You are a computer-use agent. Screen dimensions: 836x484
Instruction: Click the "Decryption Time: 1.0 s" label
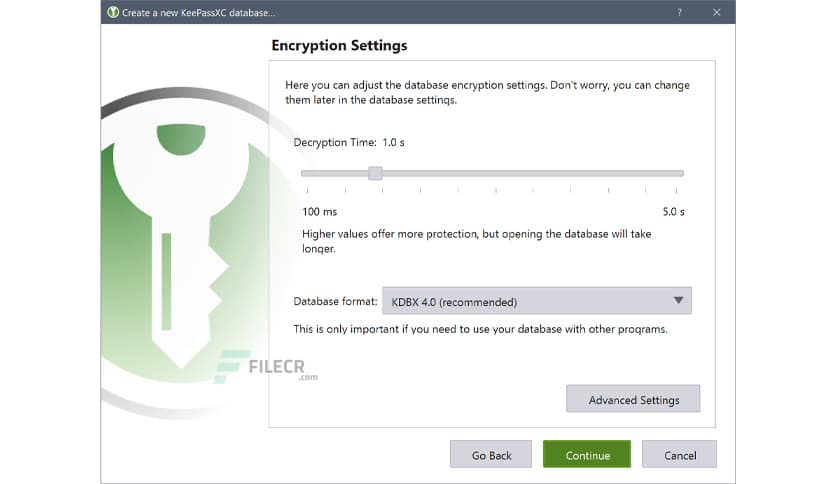pyautogui.click(x=349, y=143)
